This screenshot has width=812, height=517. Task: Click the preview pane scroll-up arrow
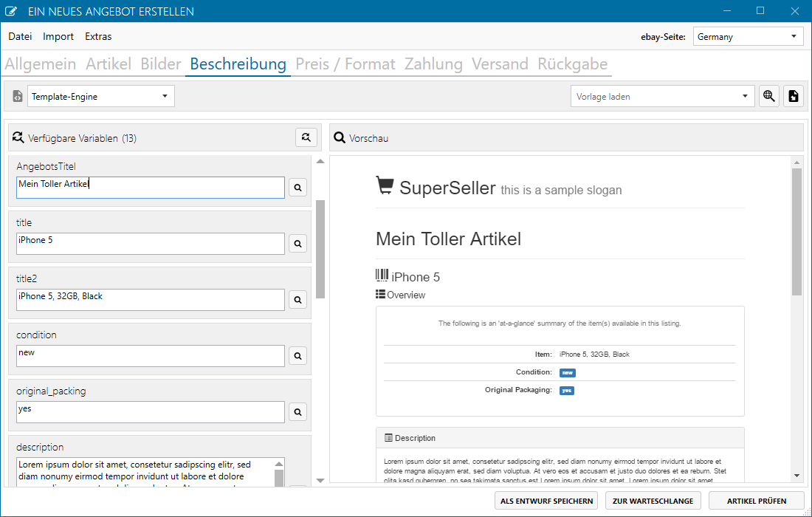[x=796, y=162]
